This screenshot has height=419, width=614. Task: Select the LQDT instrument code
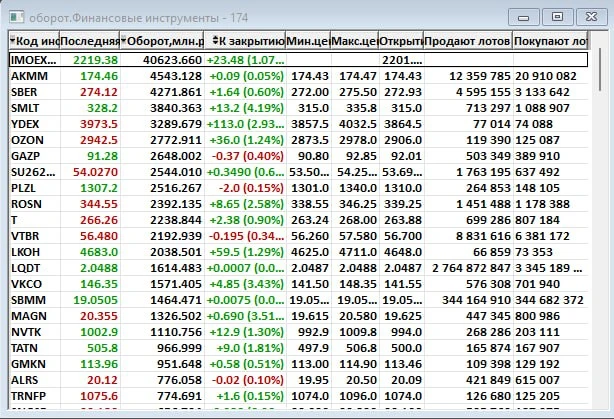(25, 268)
